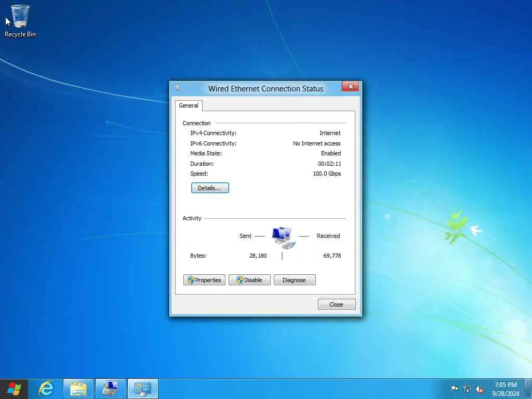Switch to the Control Panel taskbar window
This screenshot has width=532, height=399.
point(143,389)
